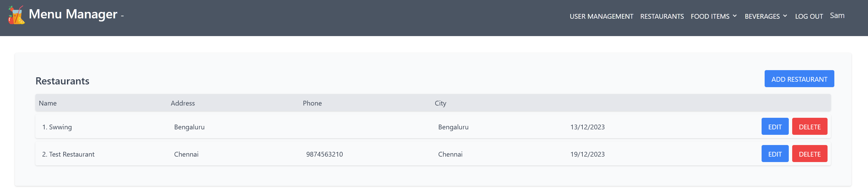Delete the Swwing restaurant entry
Image resolution: width=868 pixels, height=192 pixels.
point(810,127)
